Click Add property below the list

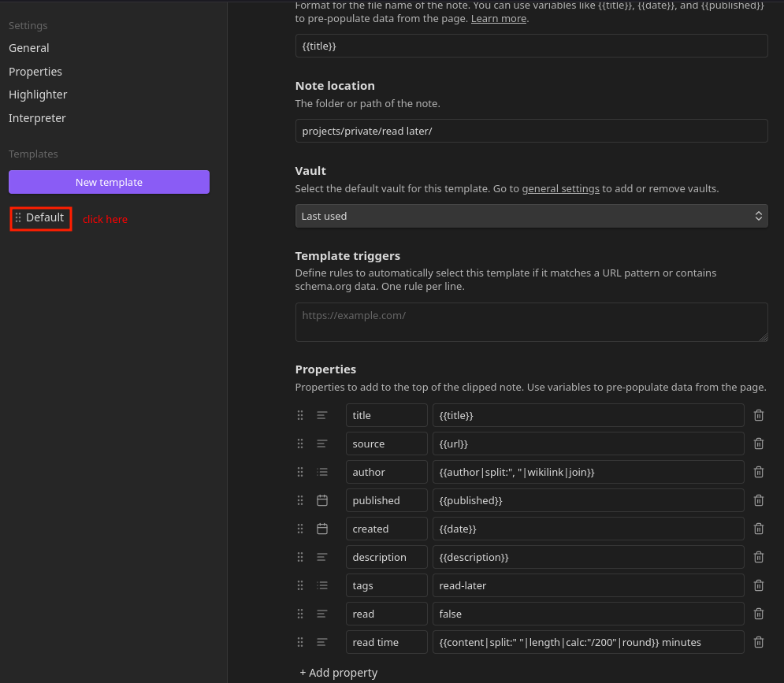pyautogui.click(x=339, y=673)
